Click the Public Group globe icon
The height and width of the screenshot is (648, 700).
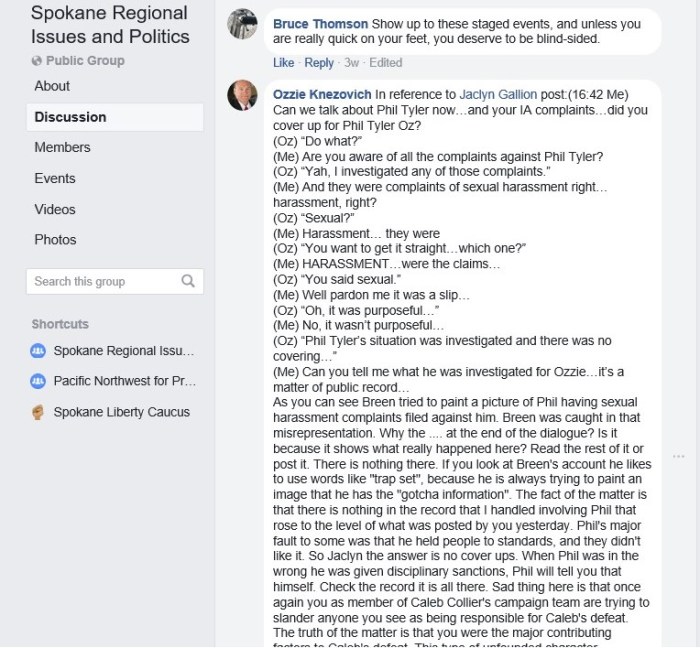(36, 61)
